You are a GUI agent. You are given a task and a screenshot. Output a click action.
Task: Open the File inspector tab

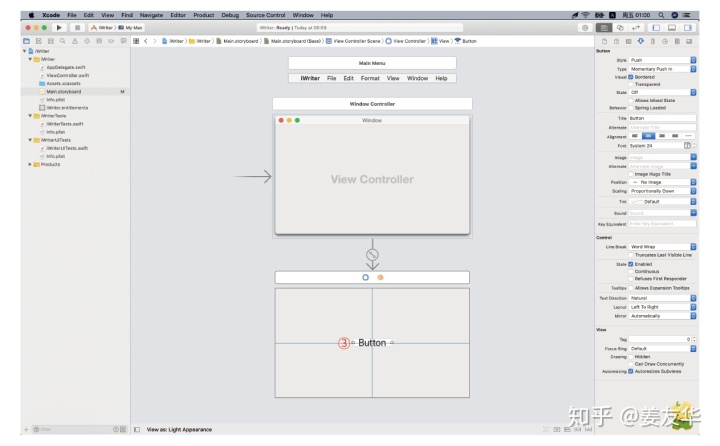[x=604, y=41]
